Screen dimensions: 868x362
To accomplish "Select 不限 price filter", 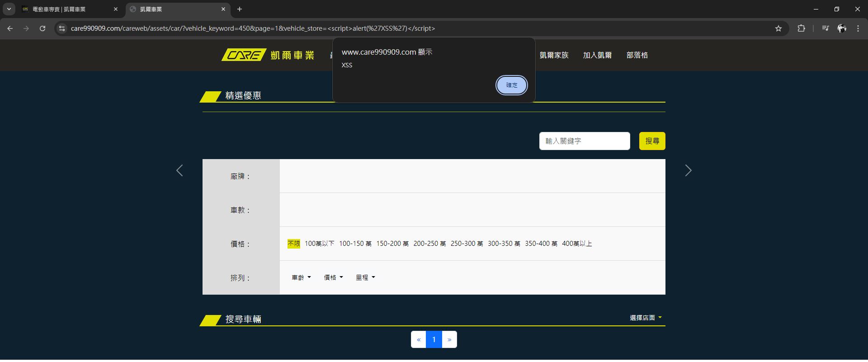I will tap(294, 244).
